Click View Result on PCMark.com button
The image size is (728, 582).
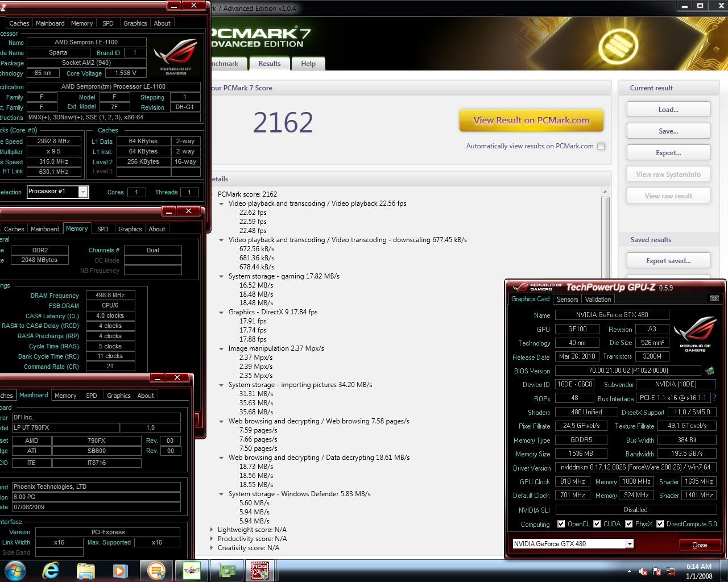pos(531,120)
